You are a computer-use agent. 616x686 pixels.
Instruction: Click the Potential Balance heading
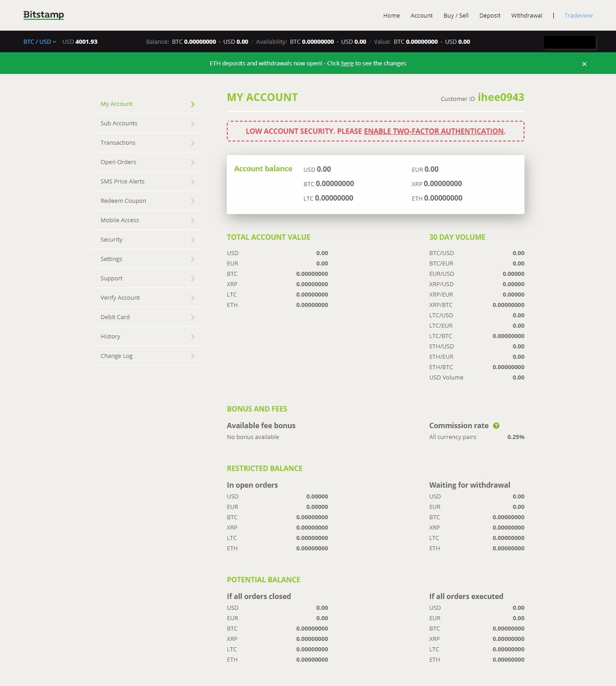point(263,580)
